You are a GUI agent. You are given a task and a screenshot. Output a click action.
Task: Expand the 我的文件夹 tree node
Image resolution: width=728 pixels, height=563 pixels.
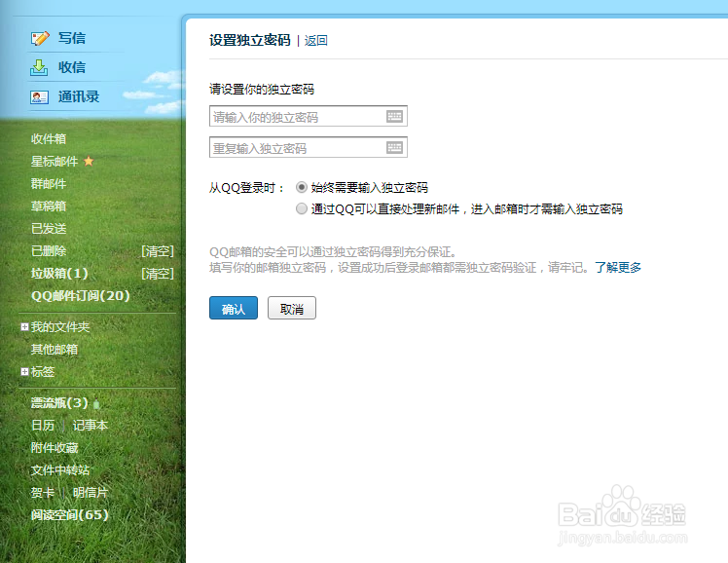tap(24, 327)
